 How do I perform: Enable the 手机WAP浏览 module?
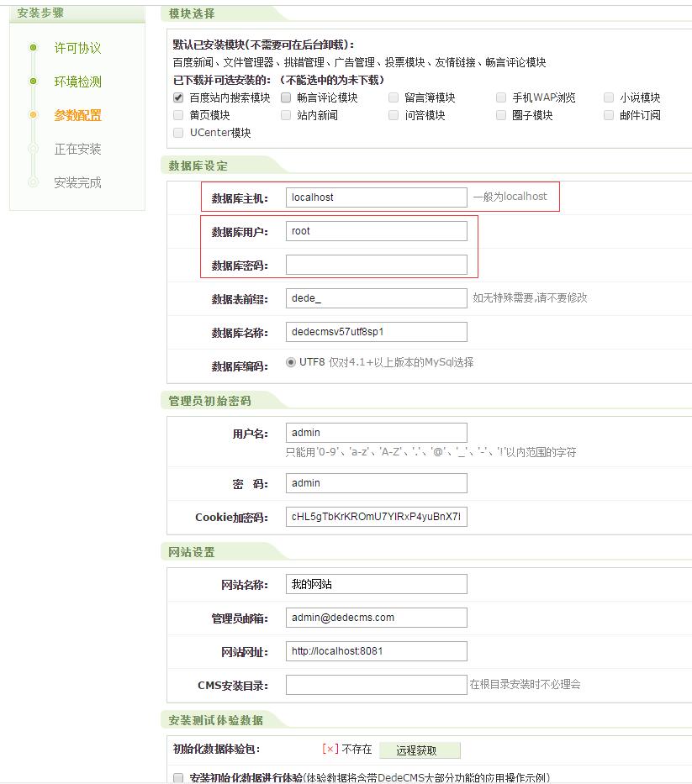tap(500, 97)
